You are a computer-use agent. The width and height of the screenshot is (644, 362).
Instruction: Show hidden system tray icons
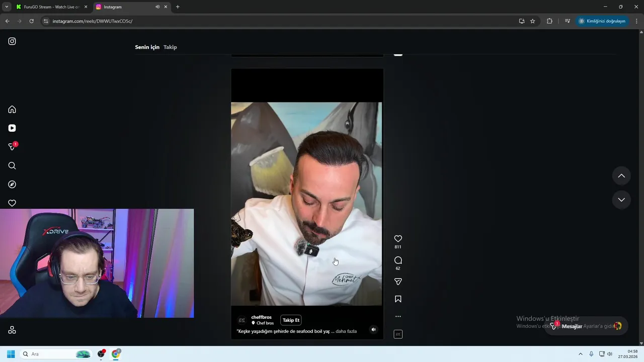coord(581,354)
